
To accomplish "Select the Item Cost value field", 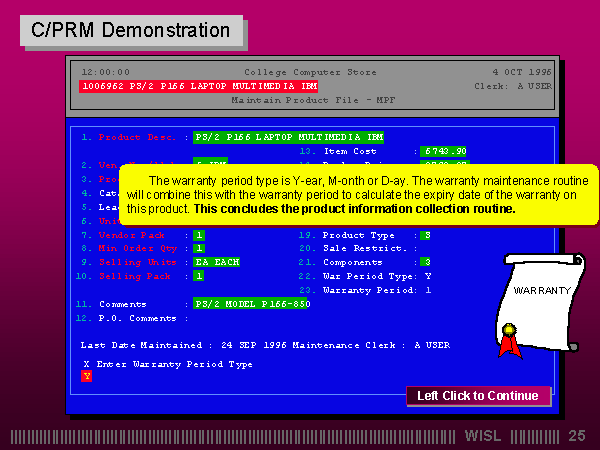I will [x=444, y=151].
